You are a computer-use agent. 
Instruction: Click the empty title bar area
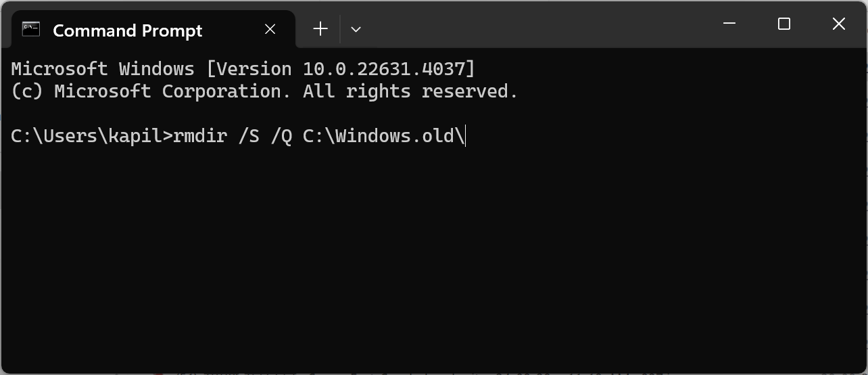point(541,24)
